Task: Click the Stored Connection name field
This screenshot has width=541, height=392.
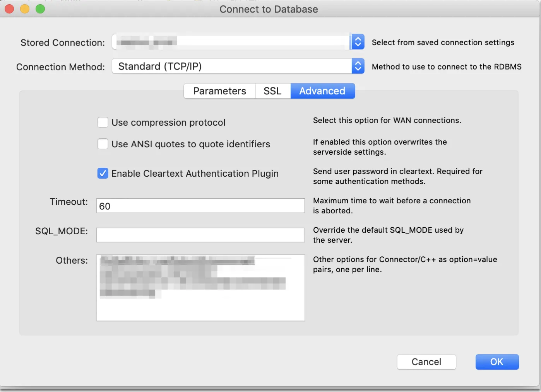Action: coord(232,42)
